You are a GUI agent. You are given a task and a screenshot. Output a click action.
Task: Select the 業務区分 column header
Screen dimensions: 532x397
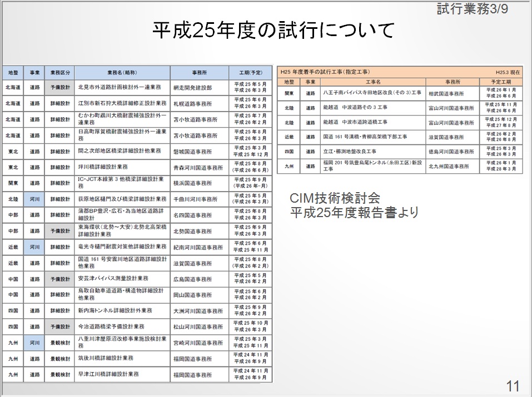click(60, 72)
